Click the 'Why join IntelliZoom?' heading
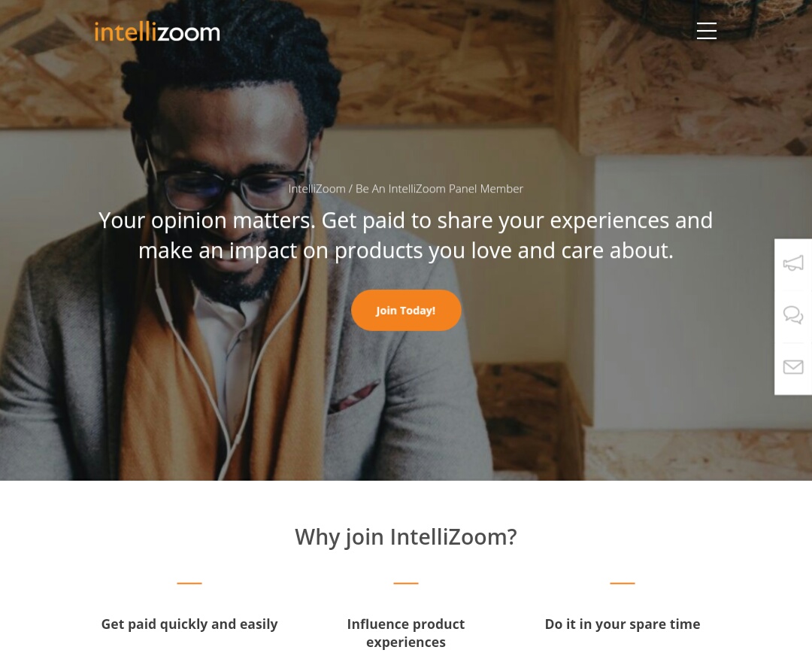812x653 pixels. (x=406, y=537)
